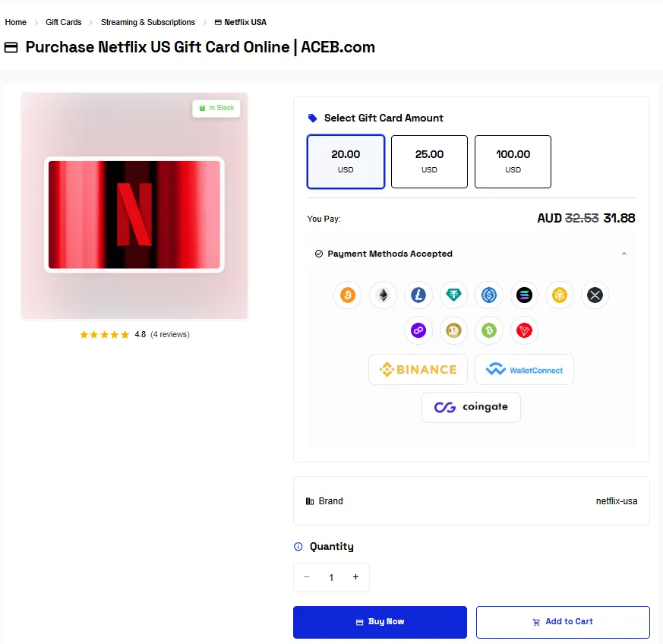Viewport: 663px width, 644px height.
Task: Choose the 25.00 USD amount option
Action: (429, 161)
